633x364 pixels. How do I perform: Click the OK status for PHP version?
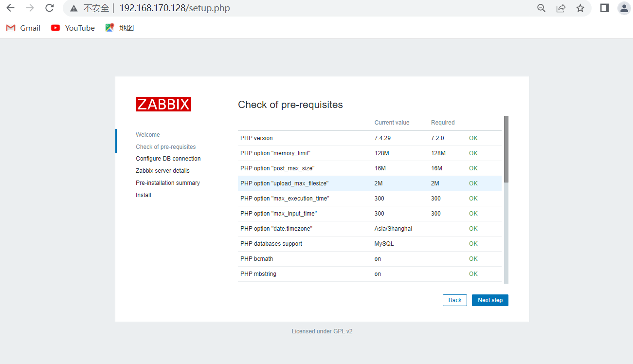click(x=473, y=138)
